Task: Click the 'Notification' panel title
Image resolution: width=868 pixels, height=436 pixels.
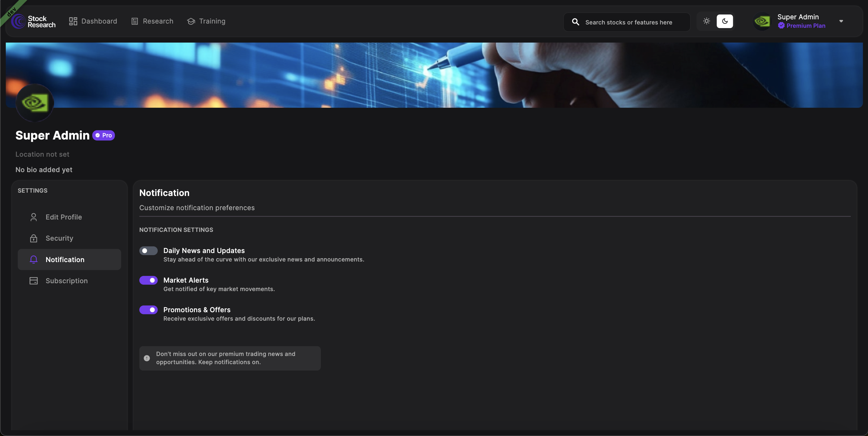Action: coord(164,193)
